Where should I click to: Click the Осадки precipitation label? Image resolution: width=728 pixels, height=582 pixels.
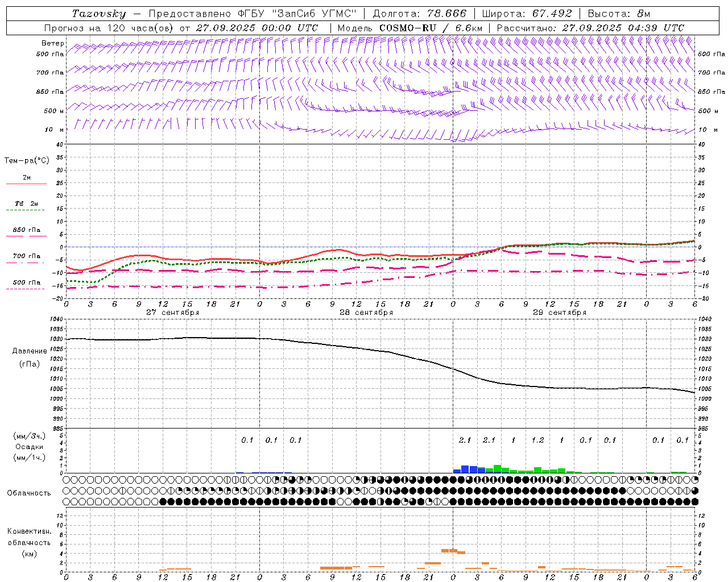tap(30, 447)
